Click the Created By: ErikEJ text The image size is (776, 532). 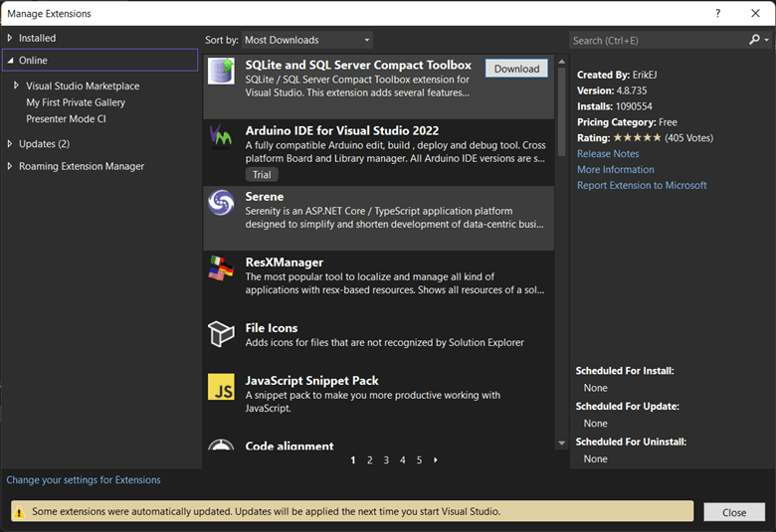pos(617,75)
